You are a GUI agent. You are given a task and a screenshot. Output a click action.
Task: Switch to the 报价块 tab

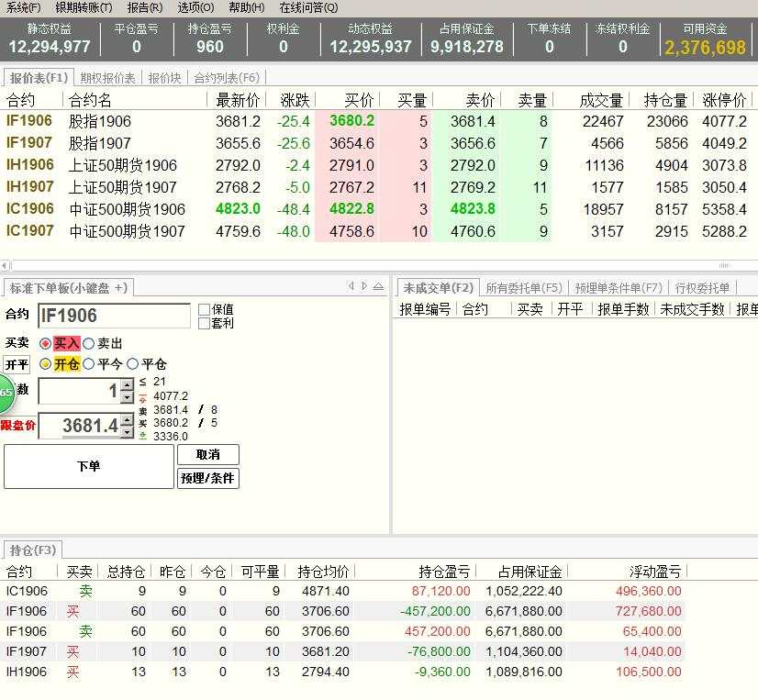[x=164, y=78]
